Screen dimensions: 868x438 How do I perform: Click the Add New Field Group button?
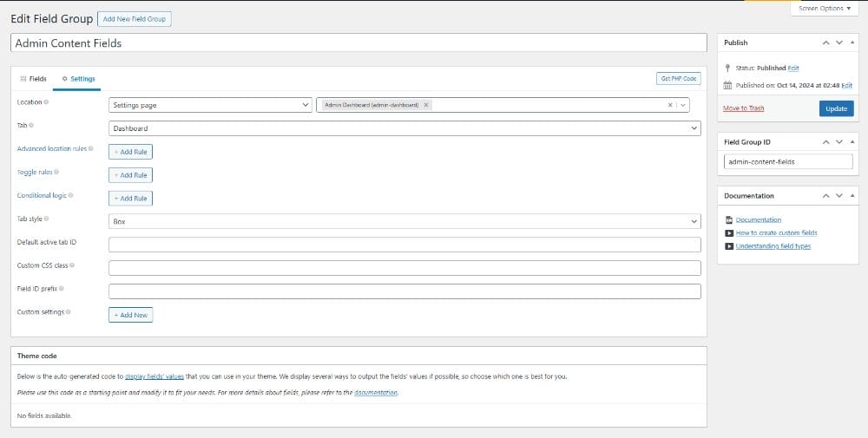click(x=135, y=19)
